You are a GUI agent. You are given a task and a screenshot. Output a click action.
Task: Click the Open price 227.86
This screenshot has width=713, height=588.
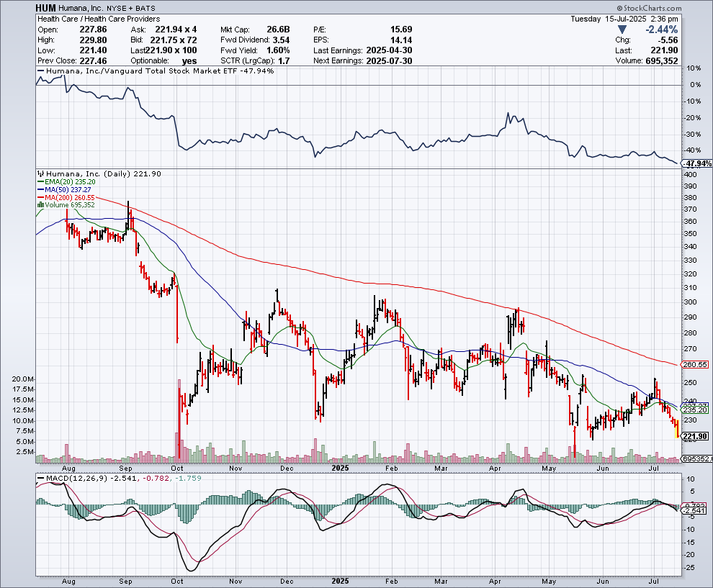93,30
